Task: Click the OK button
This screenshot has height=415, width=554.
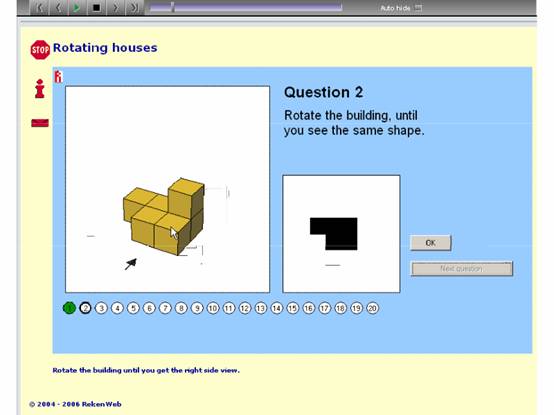Action: point(431,243)
